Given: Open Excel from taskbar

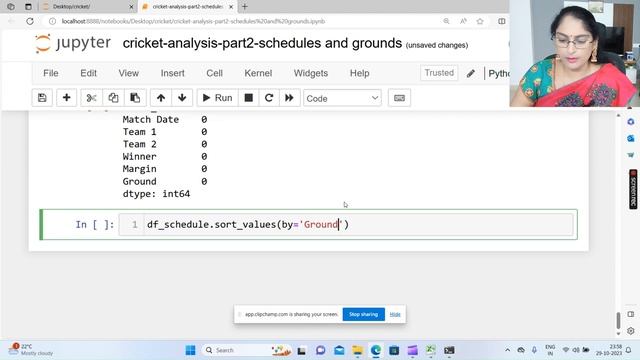Looking at the screenshot, I should click(x=431, y=350).
